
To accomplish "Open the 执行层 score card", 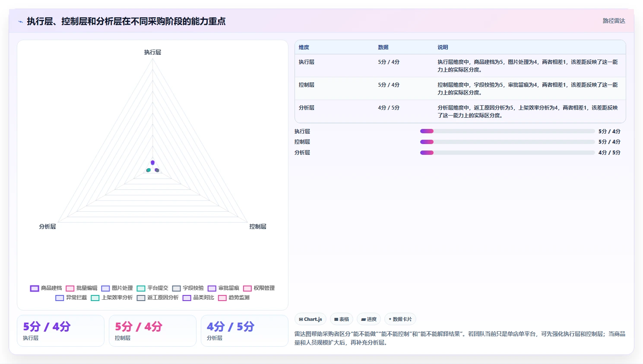I will pyautogui.click(x=60, y=331).
